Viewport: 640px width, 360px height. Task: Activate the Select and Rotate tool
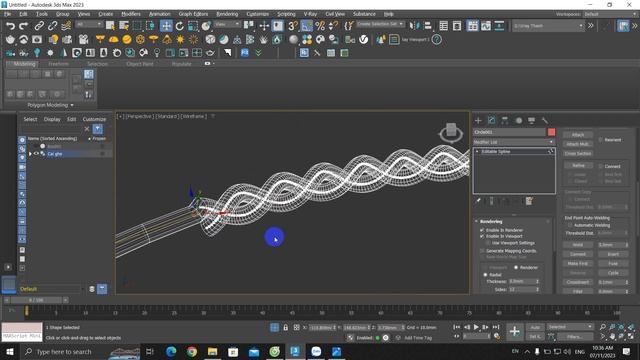click(180, 26)
